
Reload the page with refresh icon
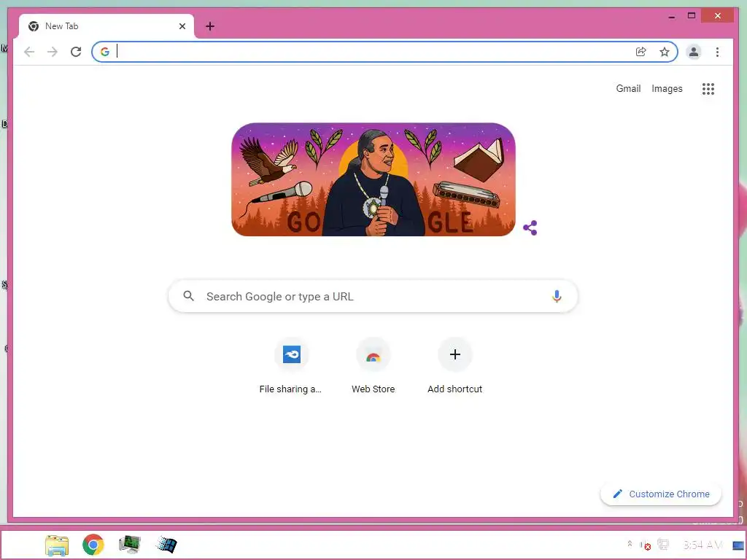pyautogui.click(x=76, y=52)
